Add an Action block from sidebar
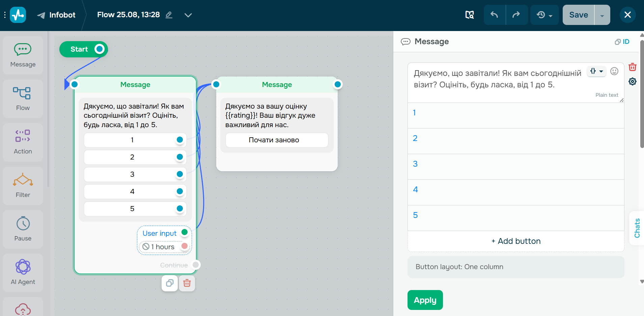This screenshot has height=316, width=644. coord(23,142)
